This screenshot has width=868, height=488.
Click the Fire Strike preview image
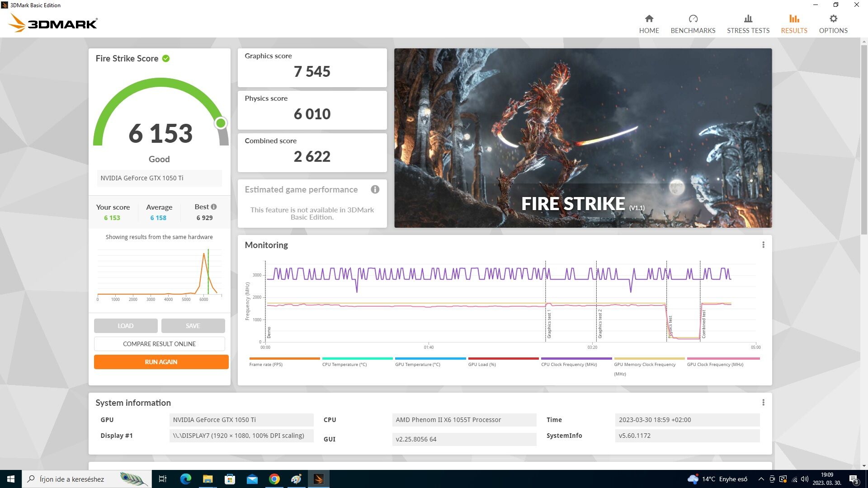pyautogui.click(x=583, y=138)
